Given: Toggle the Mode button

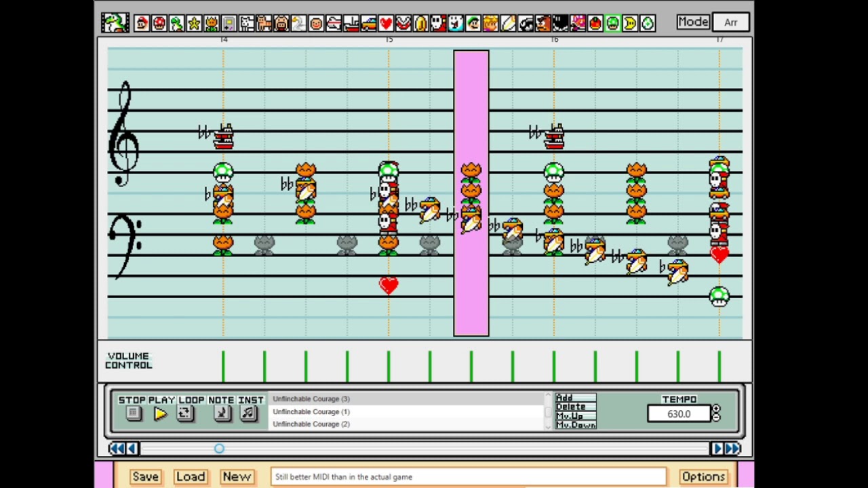Looking at the screenshot, I should pyautogui.click(x=693, y=22).
